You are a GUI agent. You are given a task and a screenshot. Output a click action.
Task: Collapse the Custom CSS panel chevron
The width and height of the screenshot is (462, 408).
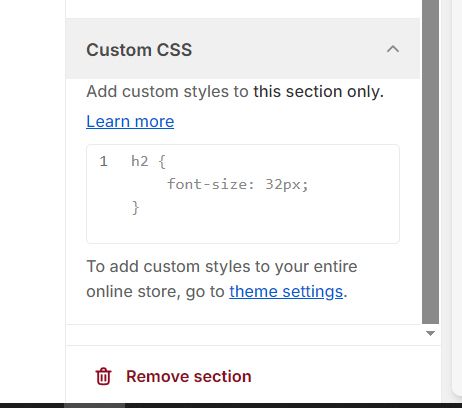click(393, 50)
